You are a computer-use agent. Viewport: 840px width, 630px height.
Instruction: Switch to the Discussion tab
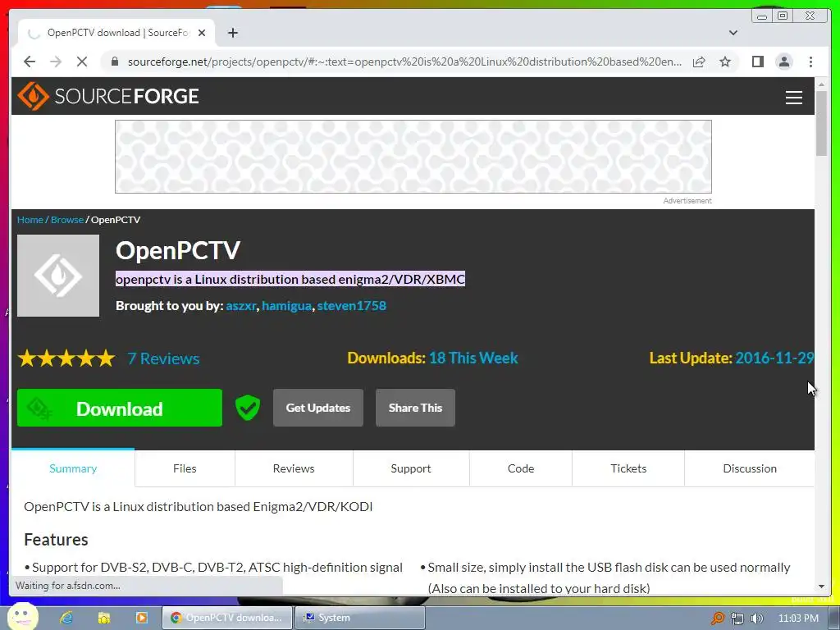[750, 468]
